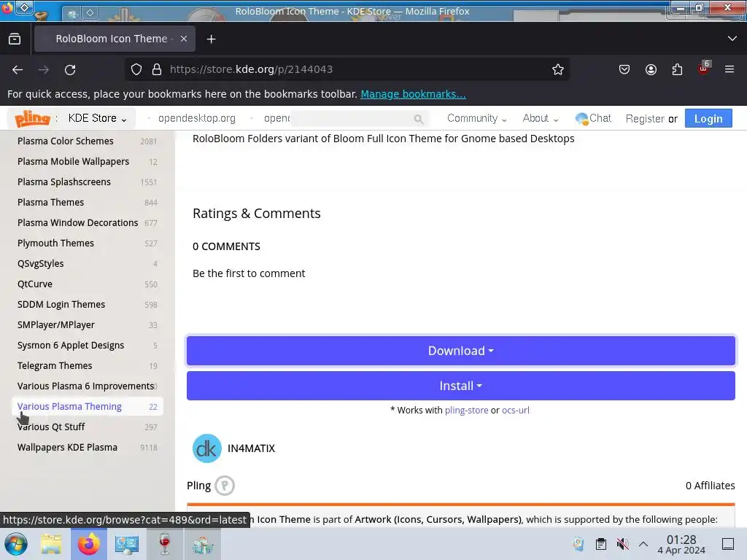Open Chat link
The height and width of the screenshot is (560, 747).
pos(593,118)
